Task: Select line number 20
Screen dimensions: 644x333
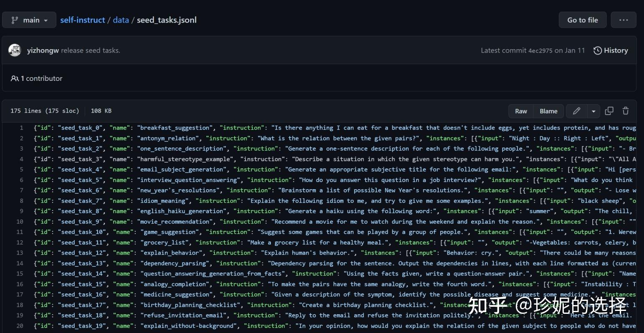Action: (20, 326)
